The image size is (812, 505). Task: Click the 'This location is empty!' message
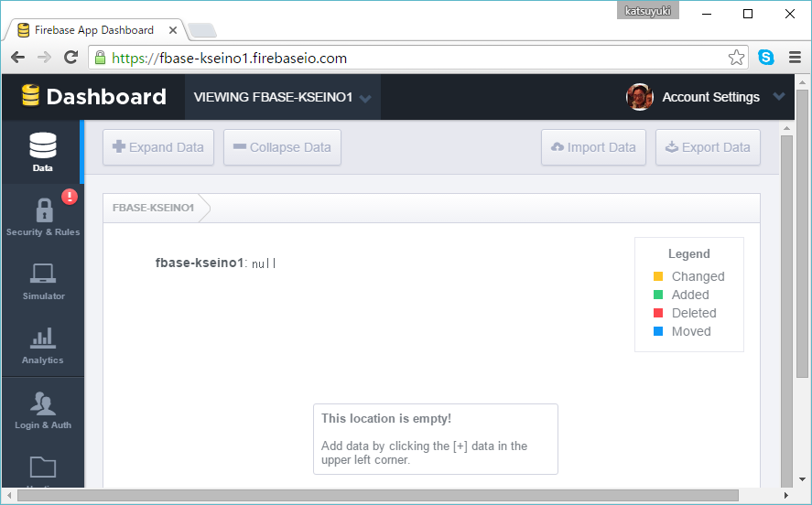(x=386, y=419)
